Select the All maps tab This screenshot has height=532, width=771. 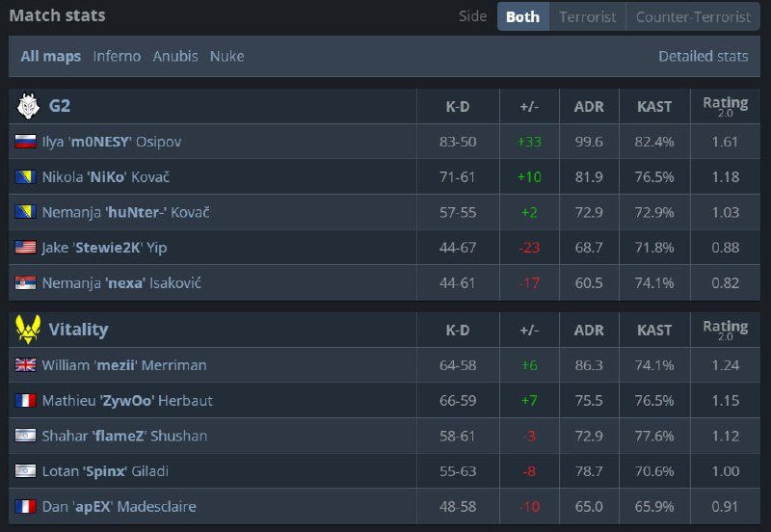point(51,56)
